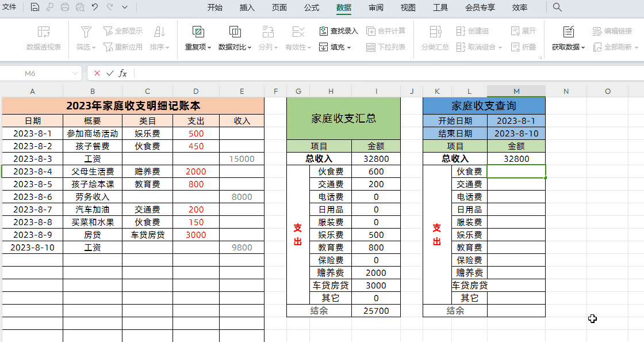Open the 文件 menu
644x342 pixels.
click(9, 7)
